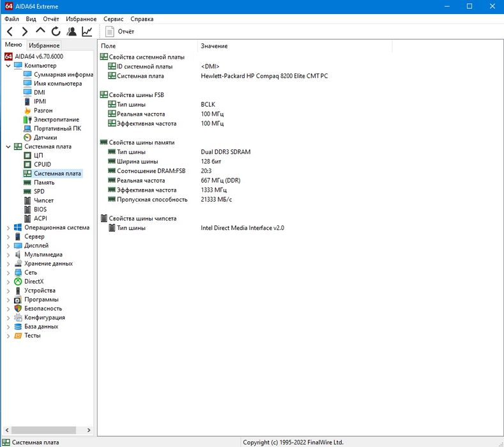Screen dimensions: 504x447
Task: Open the user management person icon
Action: 72,31
